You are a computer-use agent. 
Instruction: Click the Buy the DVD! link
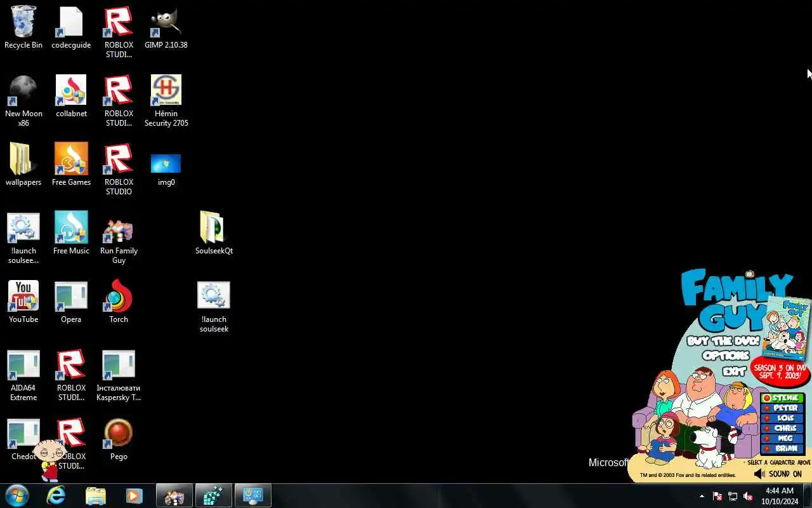[x=723, y=341]
